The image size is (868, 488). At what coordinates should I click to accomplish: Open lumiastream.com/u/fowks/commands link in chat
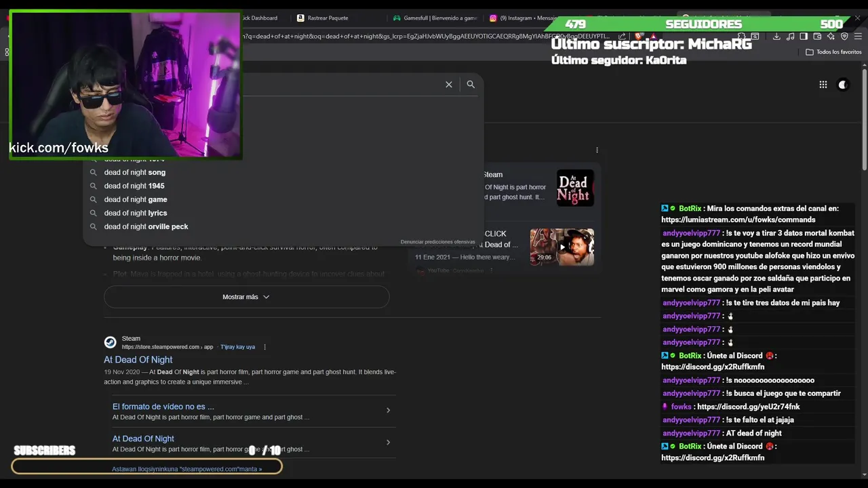[738, 220]
